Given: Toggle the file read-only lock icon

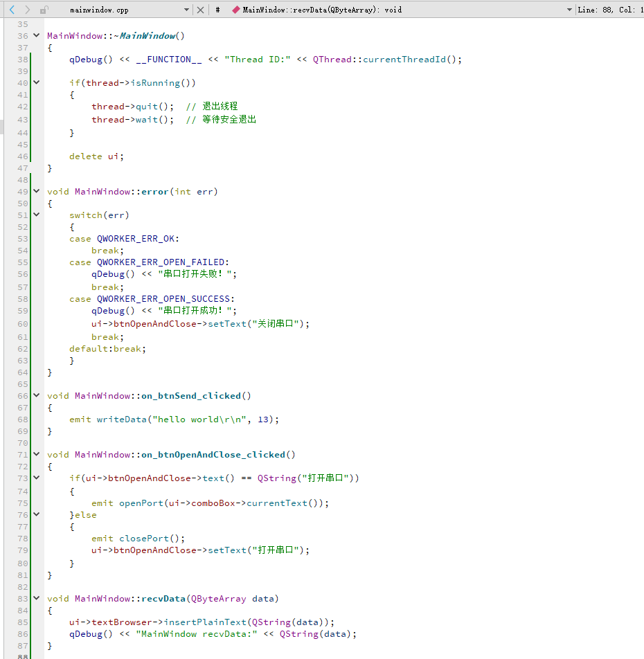Looking at the screenshot, I should (x=44, y=10).
